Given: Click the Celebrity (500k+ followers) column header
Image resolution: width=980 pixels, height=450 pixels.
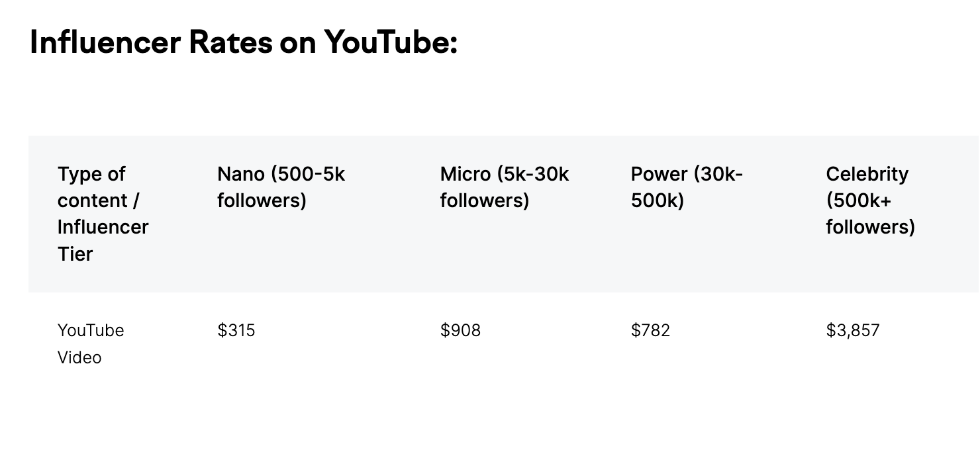Looking at the screenshot, I should [869, 200].
